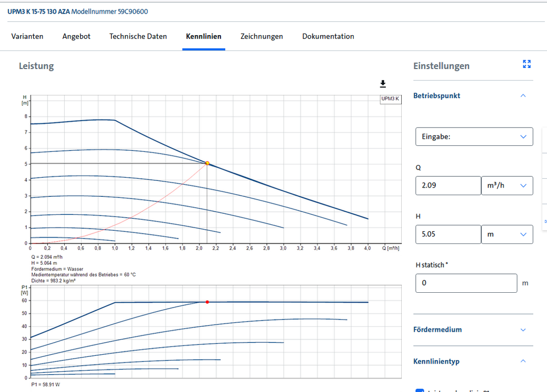Screen dimensions: 547x392
Task: Open the head unit dropdown for H
Action: pyautogui.click(x=506, y=234)
